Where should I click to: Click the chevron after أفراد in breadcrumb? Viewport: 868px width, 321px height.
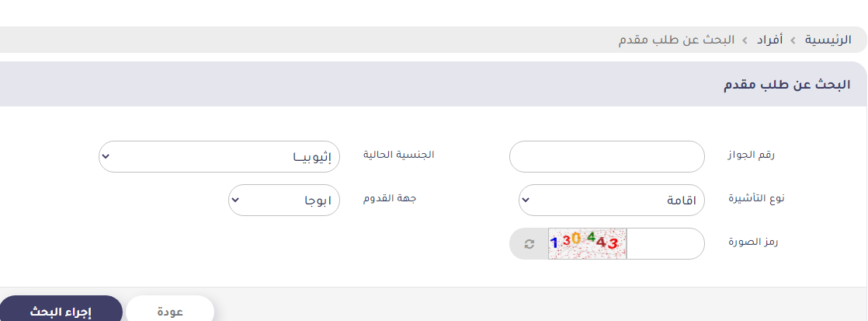(x=745, y=40)
